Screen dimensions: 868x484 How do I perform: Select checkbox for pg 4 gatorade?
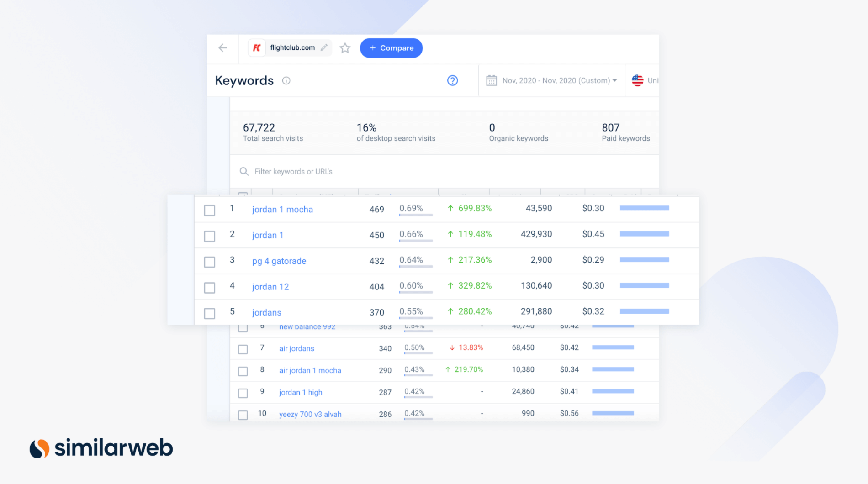(x=209, y=262)
